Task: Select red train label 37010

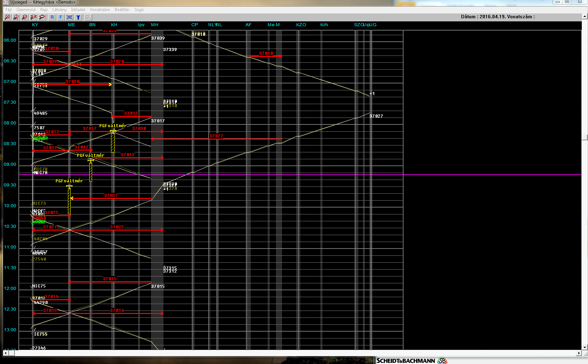Action: [x=266, y=53]
